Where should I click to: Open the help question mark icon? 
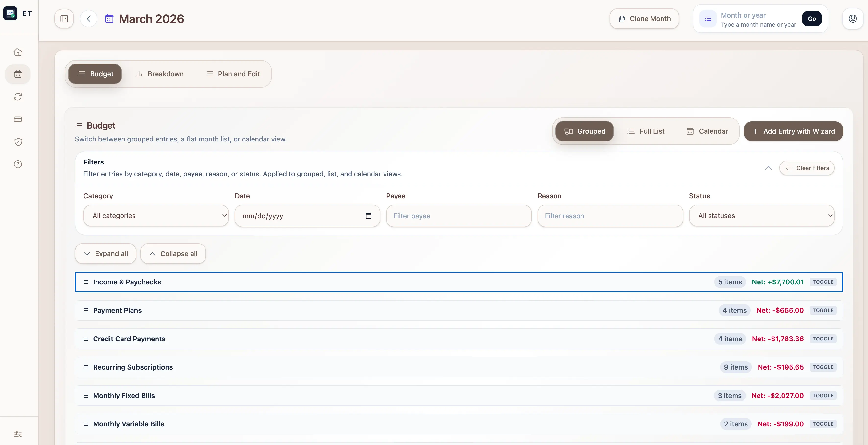(x=18, y=164)
